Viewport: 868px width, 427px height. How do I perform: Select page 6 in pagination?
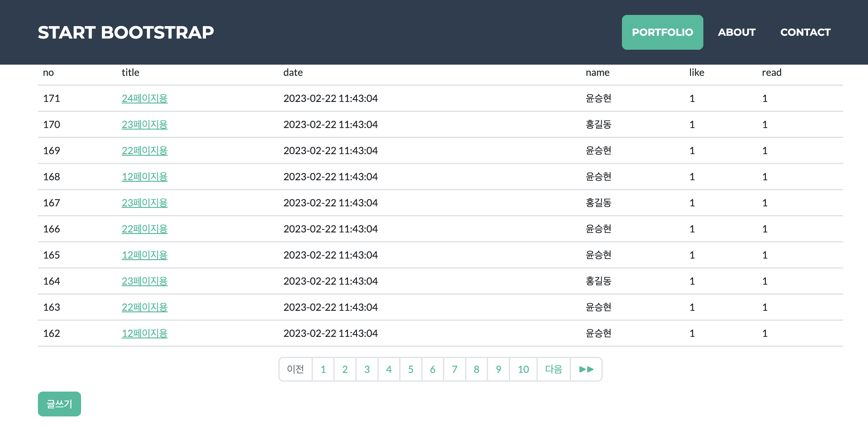(x=433, y=369)
